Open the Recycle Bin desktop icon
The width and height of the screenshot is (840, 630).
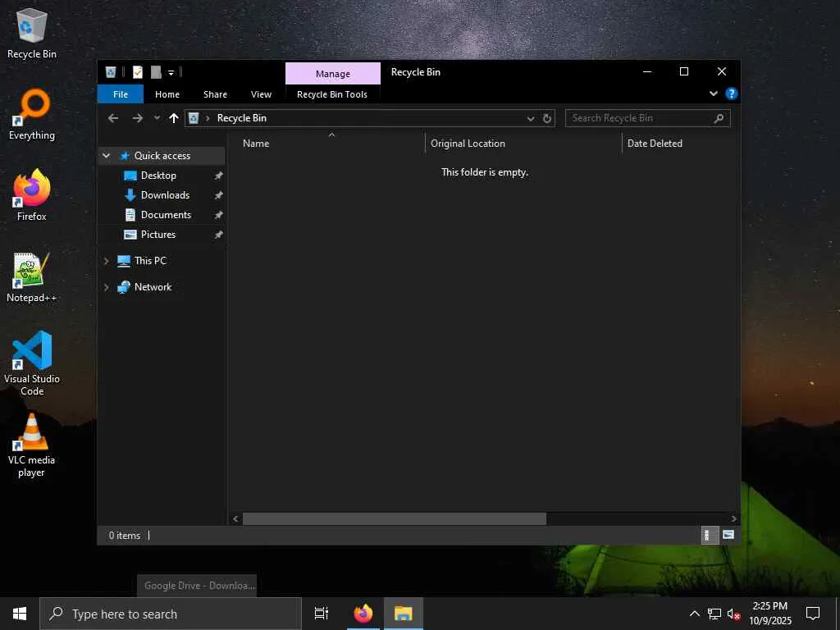pyautogui.click(x=32, y=33)
